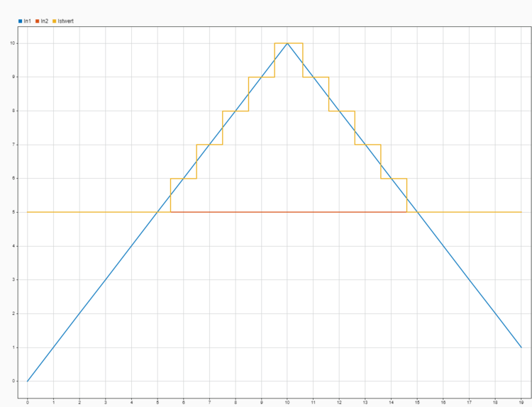Screen dimensions: 532x407
Task: Select the In2 legend label
Action: [x=44, y=21]
